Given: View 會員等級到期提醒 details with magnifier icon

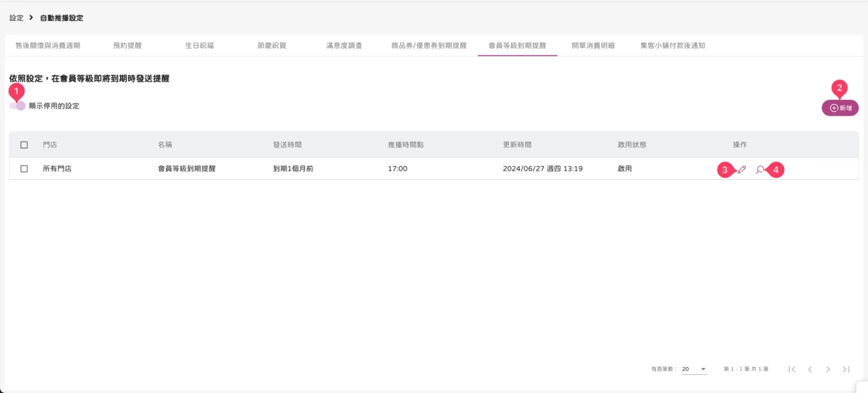Looking at the screenshot, I should 759,170.
